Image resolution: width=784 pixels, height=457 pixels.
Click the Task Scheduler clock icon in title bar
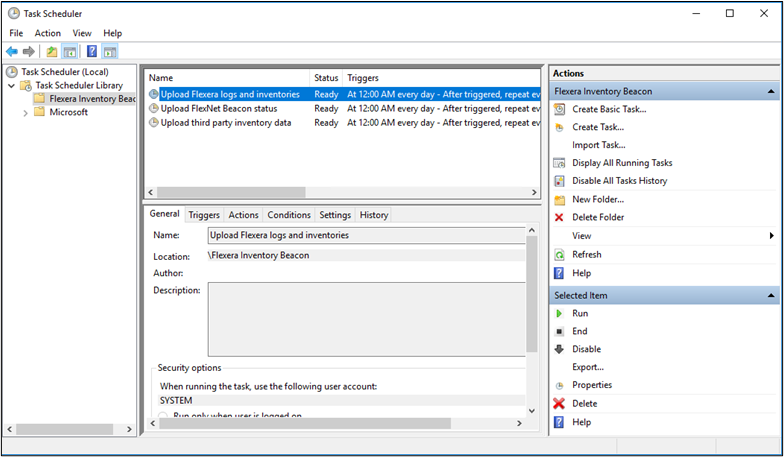(14, 14)
